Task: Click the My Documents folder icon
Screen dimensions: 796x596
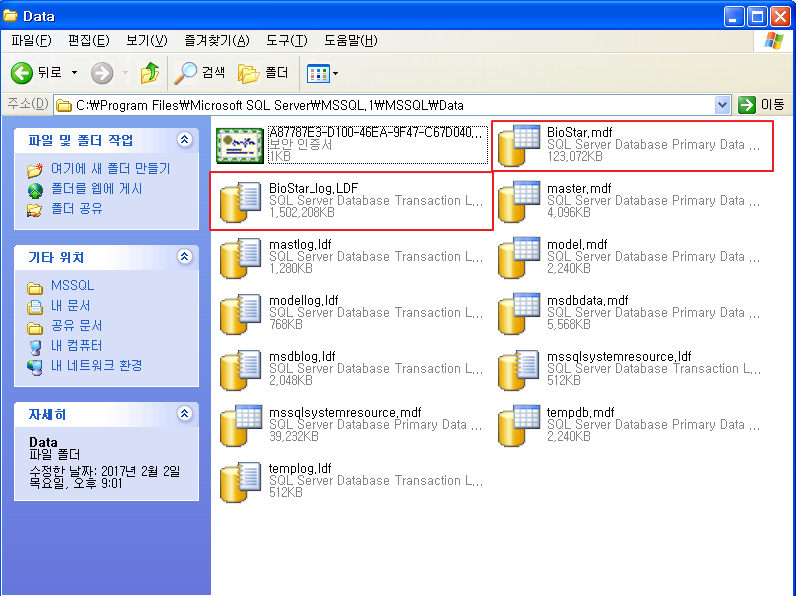Action: click(x=35, y=306)
